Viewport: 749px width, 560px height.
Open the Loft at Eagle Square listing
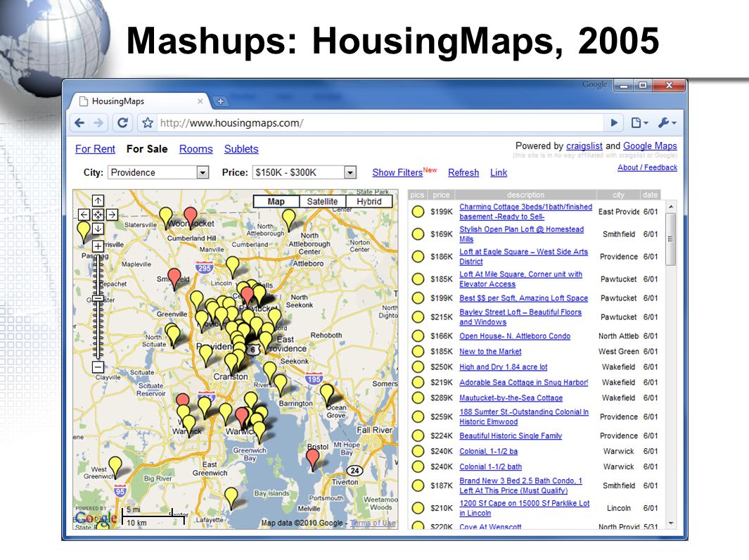pos(523,257)
